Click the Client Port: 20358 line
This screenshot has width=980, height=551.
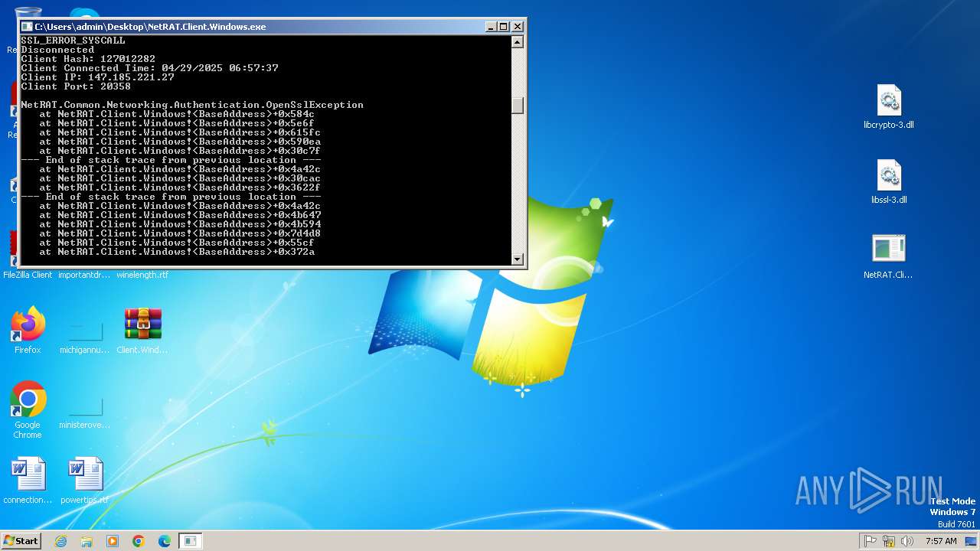76,86
